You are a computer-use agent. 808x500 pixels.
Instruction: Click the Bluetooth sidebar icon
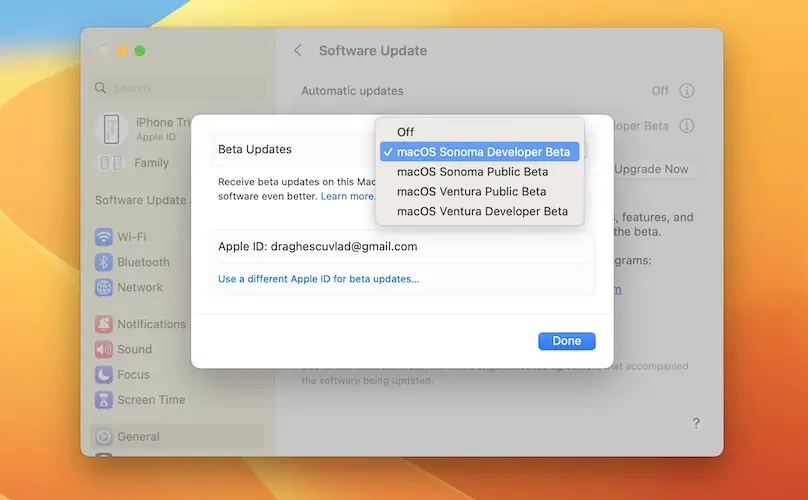104,262
